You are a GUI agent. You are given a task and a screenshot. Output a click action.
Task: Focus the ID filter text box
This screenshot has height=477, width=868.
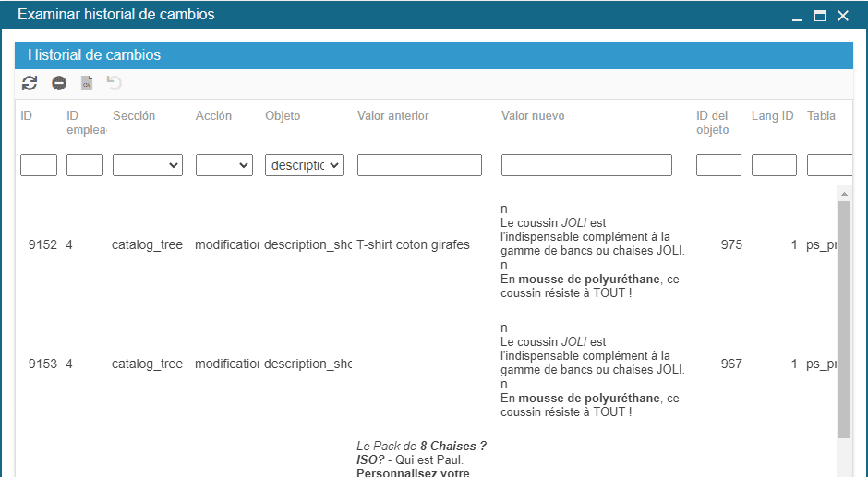pos(39,165)
